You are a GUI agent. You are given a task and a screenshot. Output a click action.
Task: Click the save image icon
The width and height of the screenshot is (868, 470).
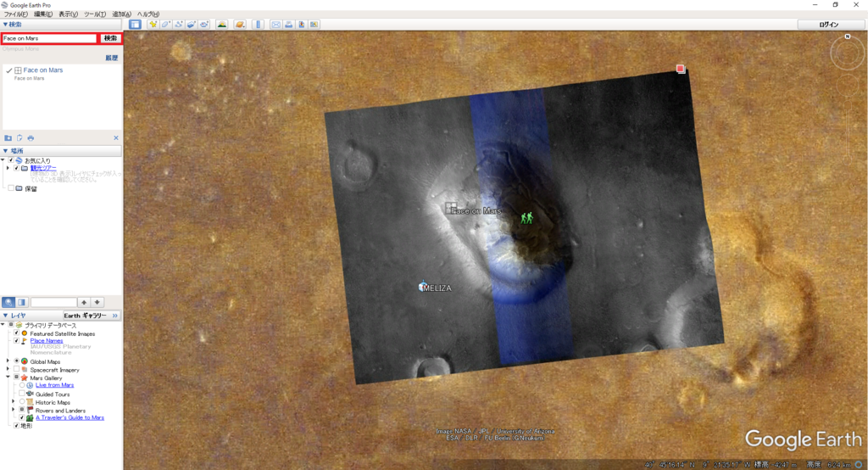click(x=301, y=25)
